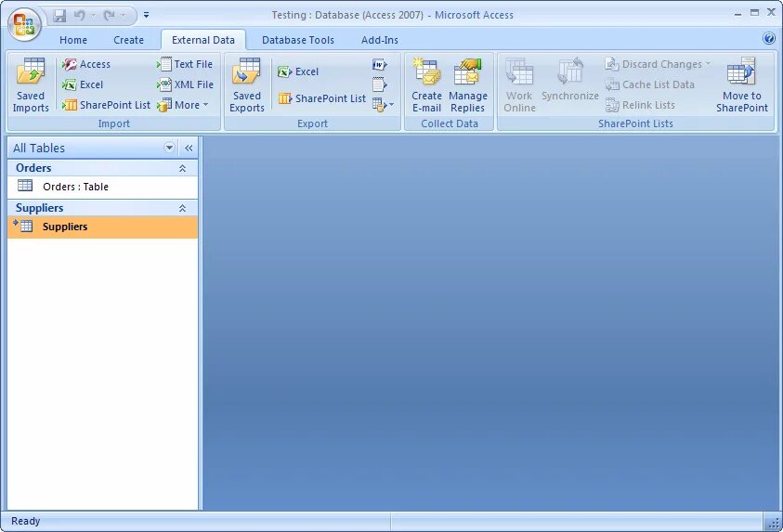
Task: Switch to the Database Tools tab
Action: click(298, 40)
